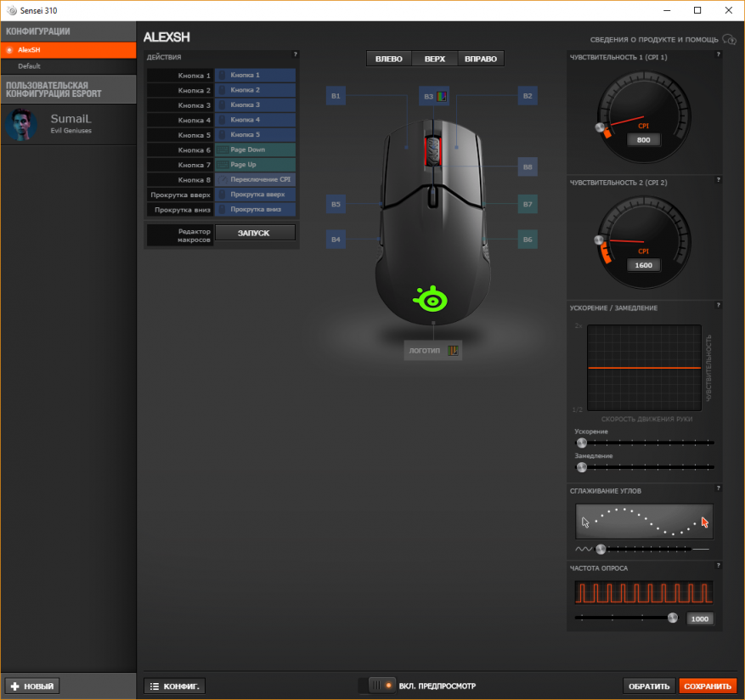Click the plus icon of the Новый button

[14, 686]
